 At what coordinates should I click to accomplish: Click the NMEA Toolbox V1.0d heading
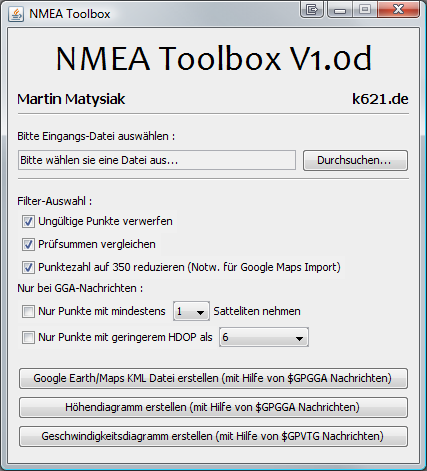[x=213, y=59]
